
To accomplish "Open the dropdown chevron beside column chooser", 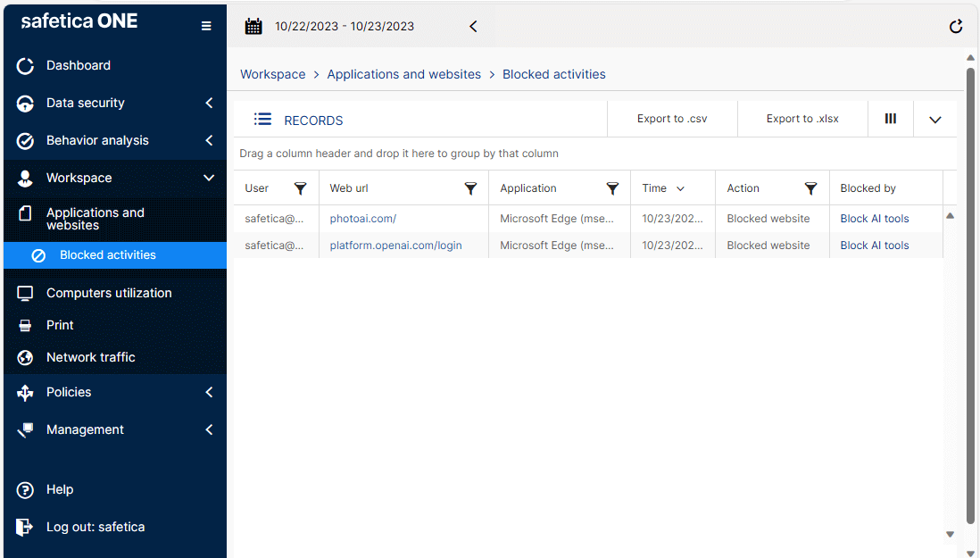I will (x=935, y=120).
